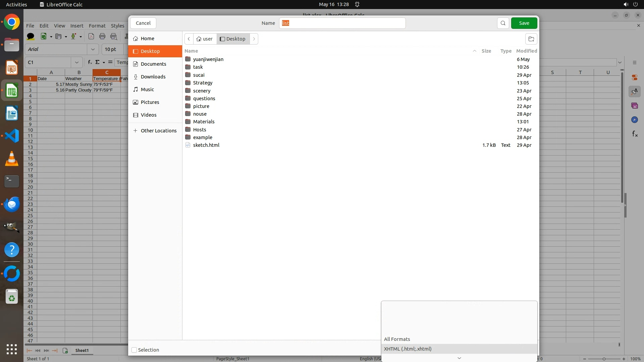The width and height of the screenshot is (644, 362).
Task: Open the Functions sidebar panel icon
Action: [x=635, y=134]
